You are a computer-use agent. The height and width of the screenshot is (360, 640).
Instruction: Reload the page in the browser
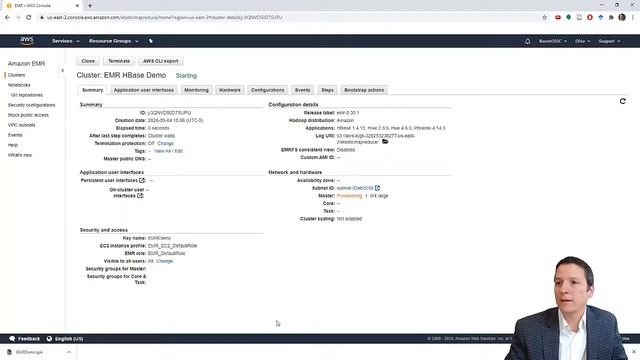click(29, 18)
